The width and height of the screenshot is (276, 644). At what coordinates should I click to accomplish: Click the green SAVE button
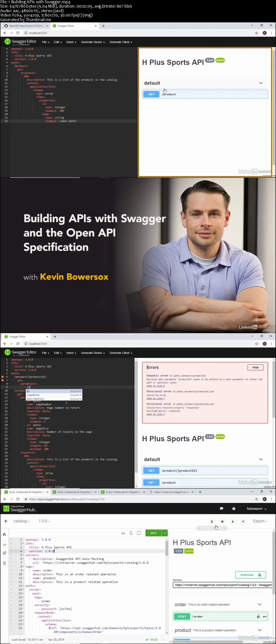click(153, 533)
